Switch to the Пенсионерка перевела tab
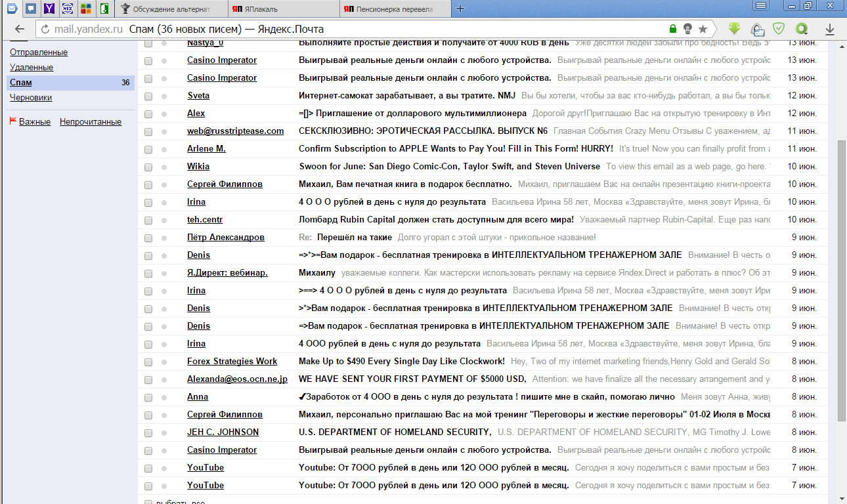The image size is (847, 504). 395,9
